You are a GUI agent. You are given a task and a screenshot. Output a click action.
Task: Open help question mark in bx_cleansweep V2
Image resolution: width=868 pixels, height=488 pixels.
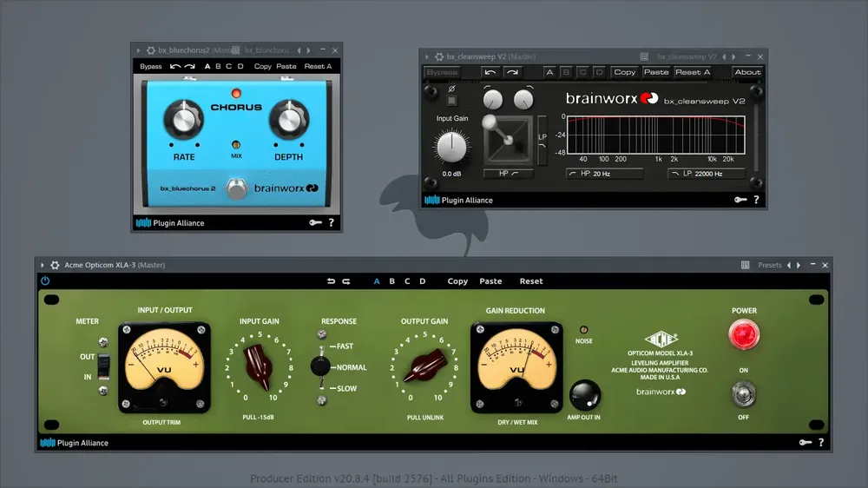pos(756,200)
